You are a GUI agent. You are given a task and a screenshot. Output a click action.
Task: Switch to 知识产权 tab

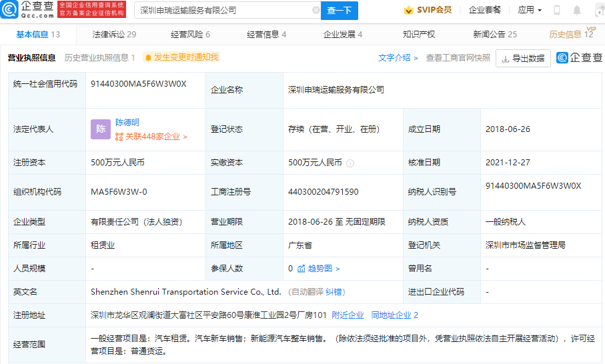tap(419, 34)
